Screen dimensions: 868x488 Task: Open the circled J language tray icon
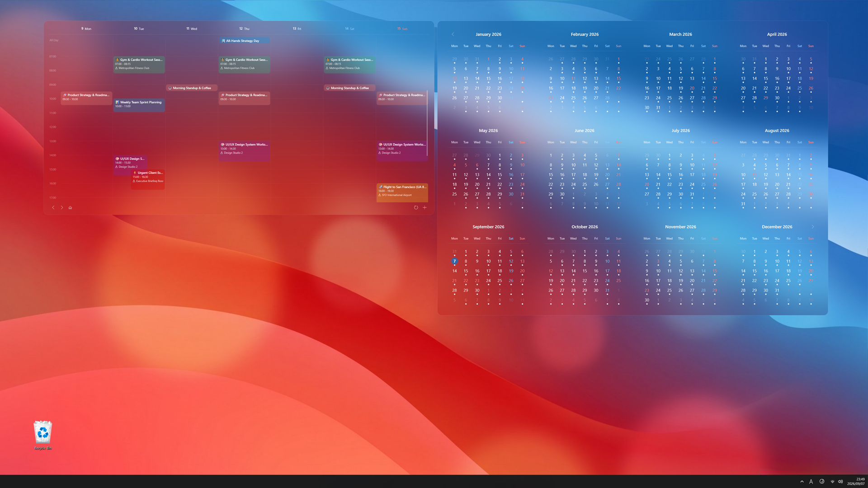822,482
